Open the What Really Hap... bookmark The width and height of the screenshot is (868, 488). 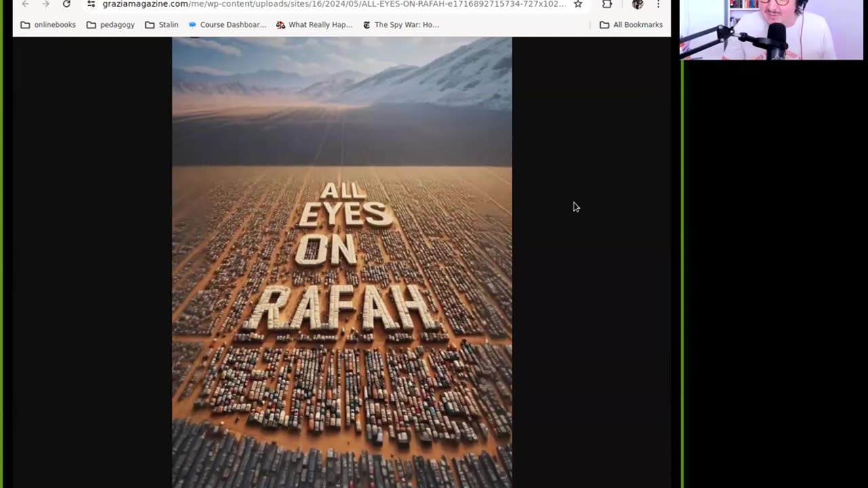[315, 24]
